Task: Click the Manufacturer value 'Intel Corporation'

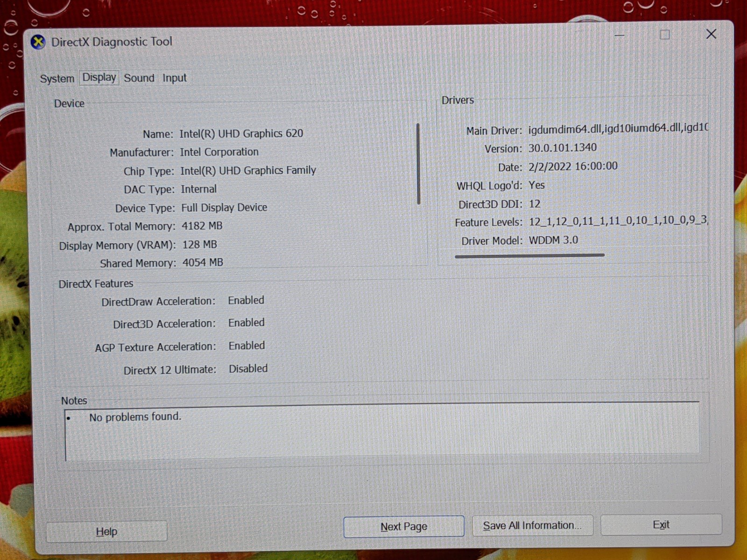Action: point(219,152)
